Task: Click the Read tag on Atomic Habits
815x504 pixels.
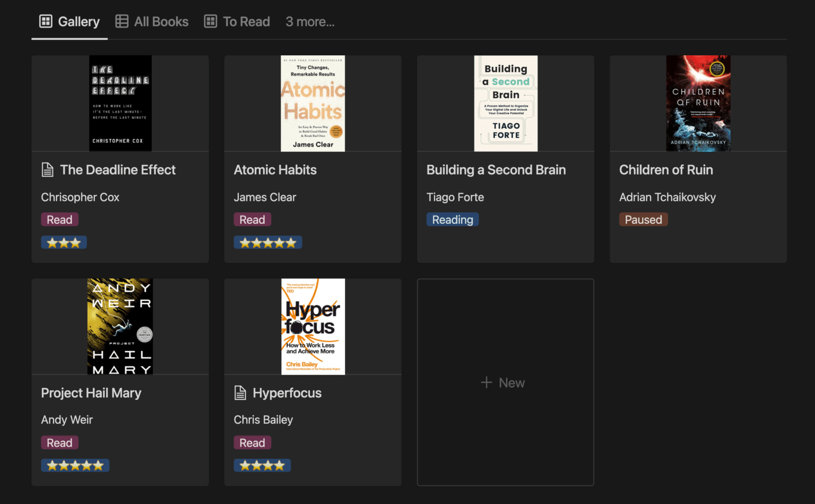Action: 252,219
